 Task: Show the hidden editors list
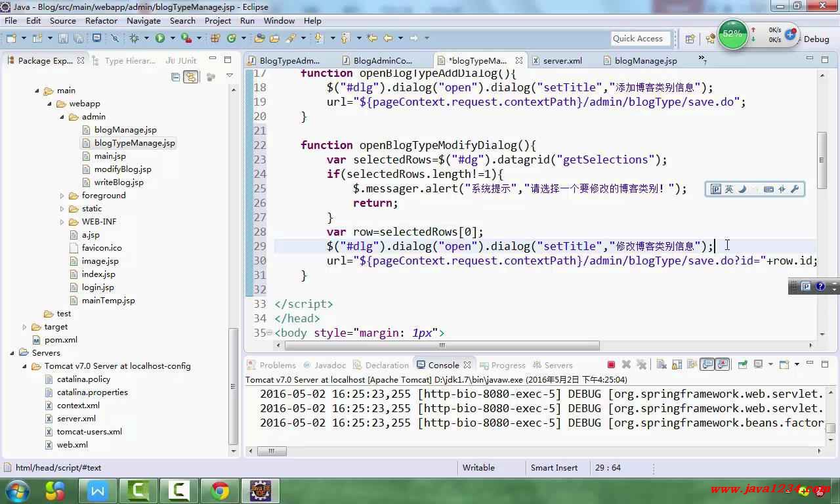tap(702, 60)
